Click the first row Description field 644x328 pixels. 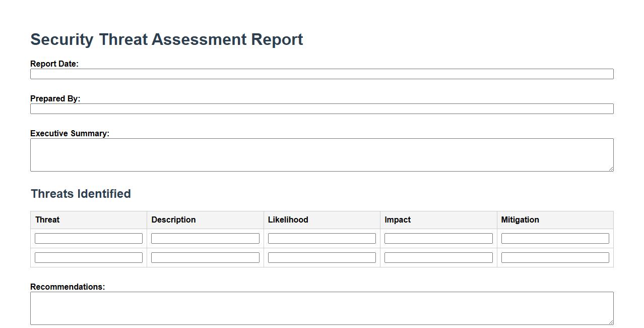[205, 239]
